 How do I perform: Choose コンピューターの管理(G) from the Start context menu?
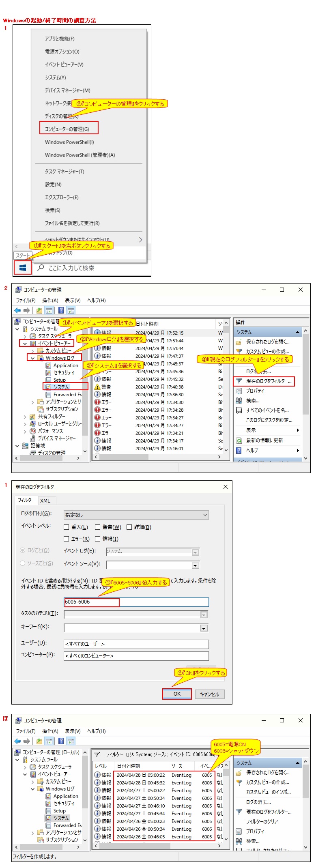(67, 129)
